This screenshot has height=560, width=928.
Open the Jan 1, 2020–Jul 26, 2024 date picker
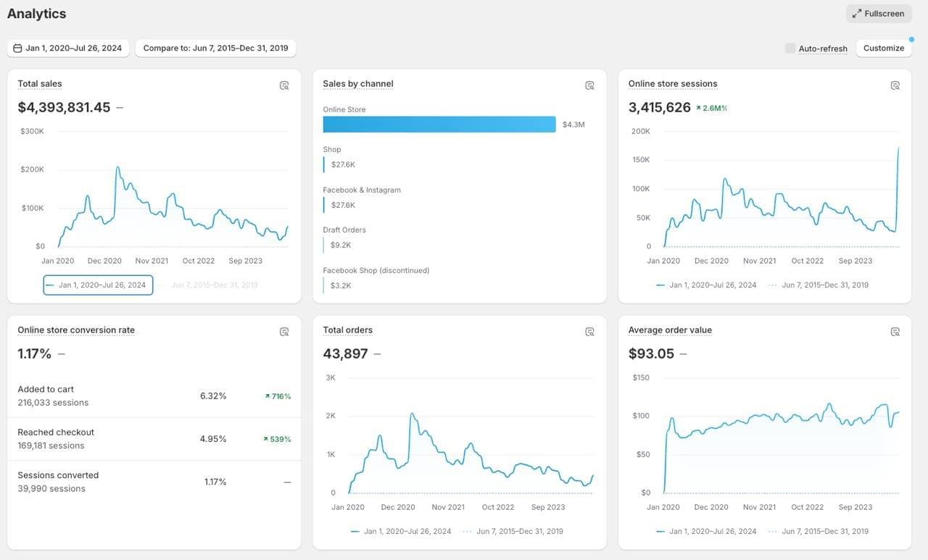coord(68,49)
